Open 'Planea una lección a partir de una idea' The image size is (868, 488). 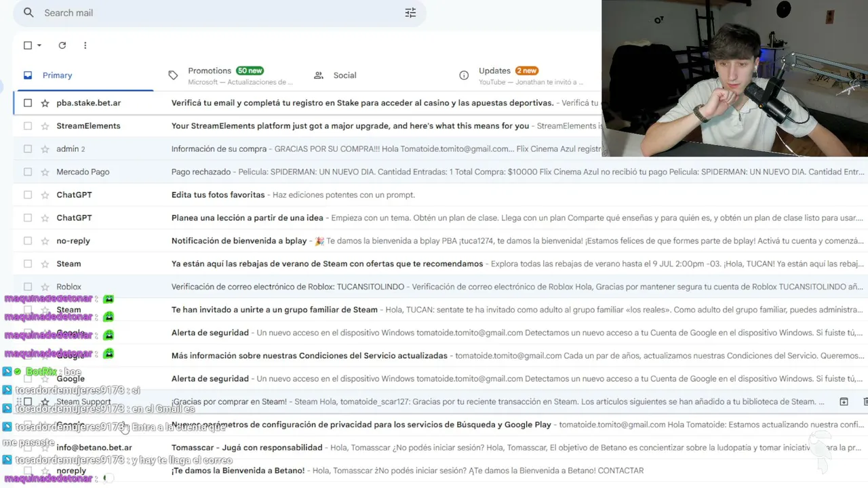point(247,218)
